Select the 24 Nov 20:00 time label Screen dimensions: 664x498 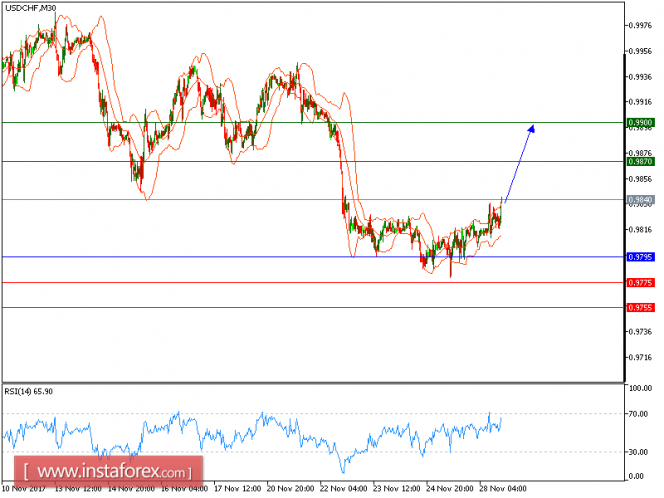[450, 489]
